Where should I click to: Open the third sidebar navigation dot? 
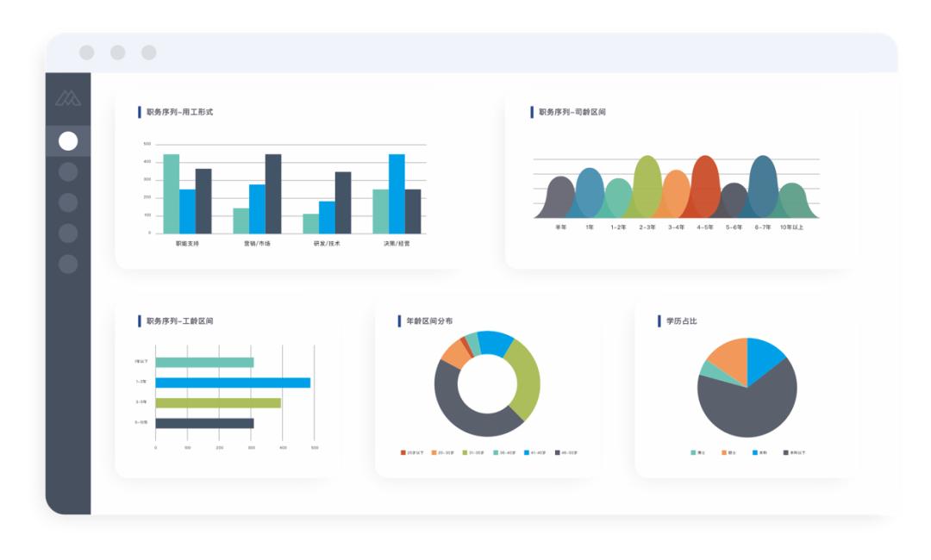click(68, 202)
